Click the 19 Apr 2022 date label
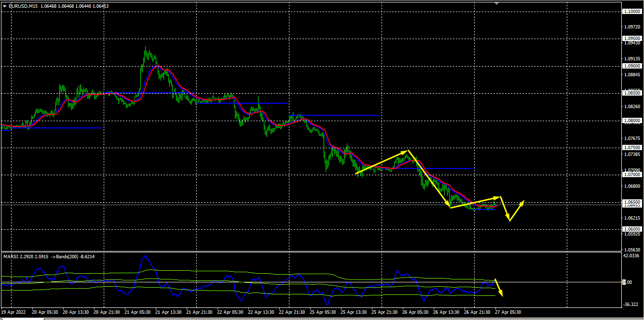644x320 pixels. click(14, 312)
